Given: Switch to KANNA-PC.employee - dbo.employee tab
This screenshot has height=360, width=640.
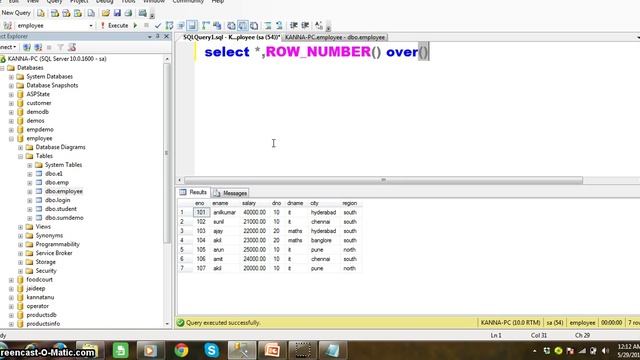Looking at the screenshot, I should [335, 37].
